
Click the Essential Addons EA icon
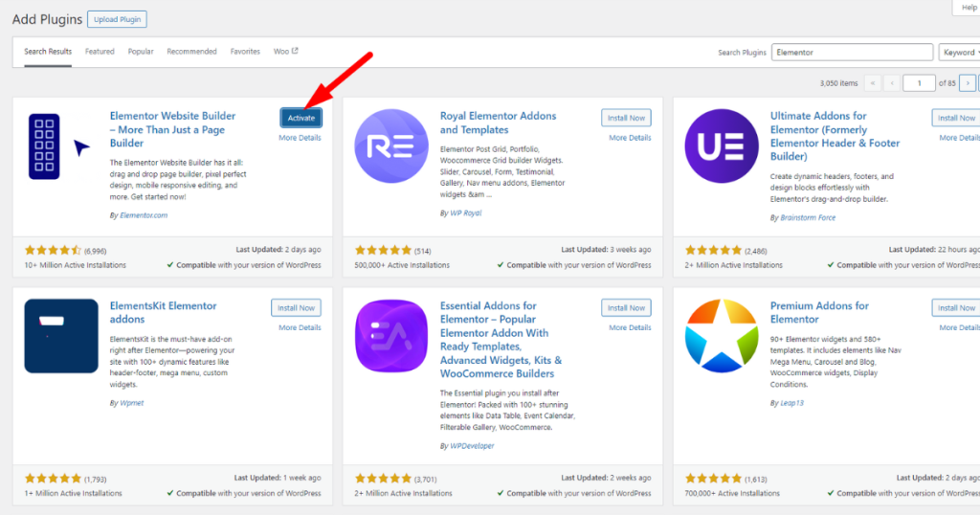pos(391,336)
